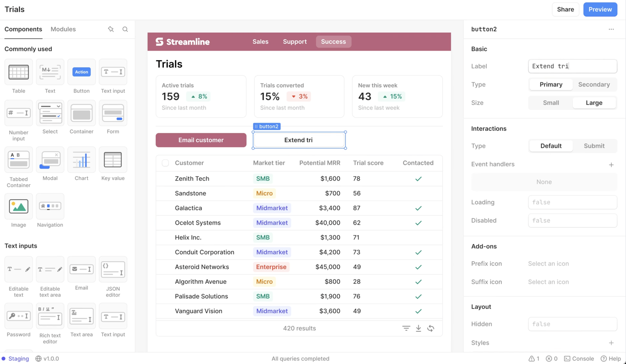Open Prefix icon selector
The width and height of the screenshot is (626, 364).
pyautogui.click(x=548, y=263)
